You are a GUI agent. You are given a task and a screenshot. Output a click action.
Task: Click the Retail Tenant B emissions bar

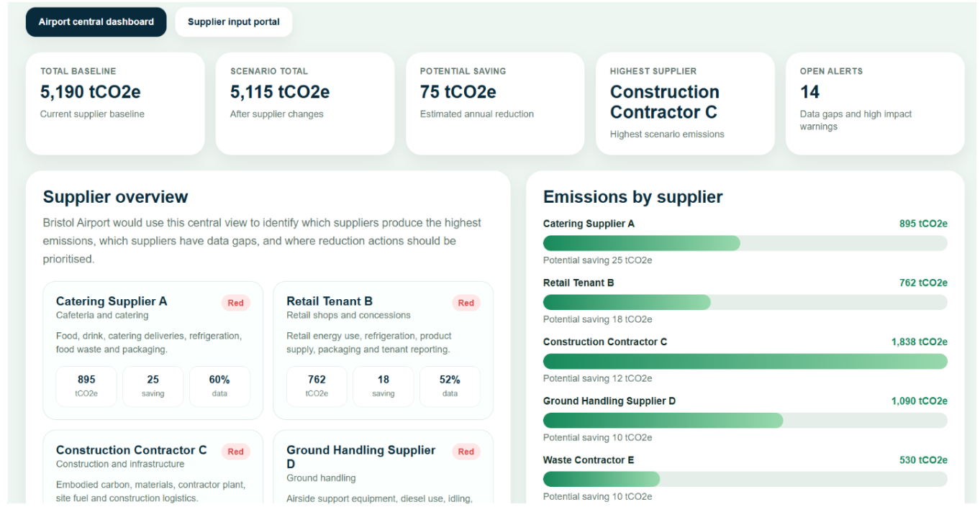[x=745, y=302]
